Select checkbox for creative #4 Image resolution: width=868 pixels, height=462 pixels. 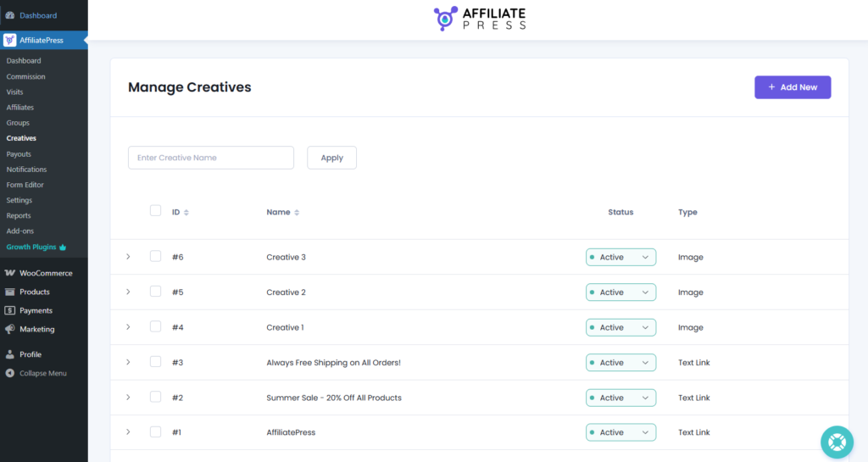156,326
